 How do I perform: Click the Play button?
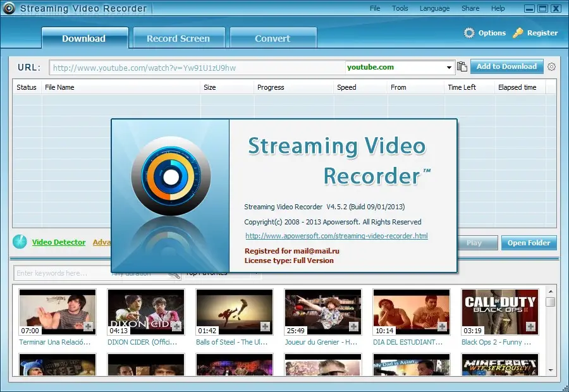click(477, 243)
